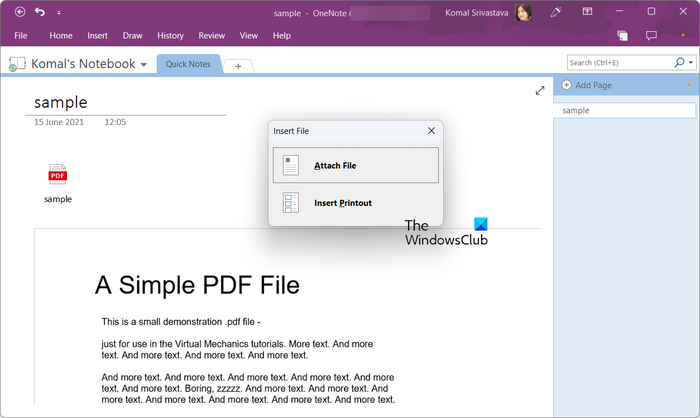700x418 pixels.
Task: Open the search scope dropdown arrow
Action: point(691,63)
